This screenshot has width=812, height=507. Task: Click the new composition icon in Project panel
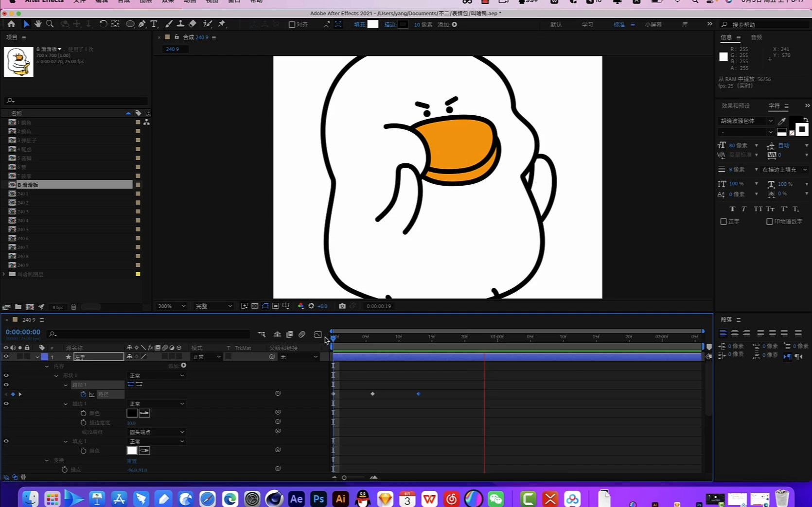(30, 307)
